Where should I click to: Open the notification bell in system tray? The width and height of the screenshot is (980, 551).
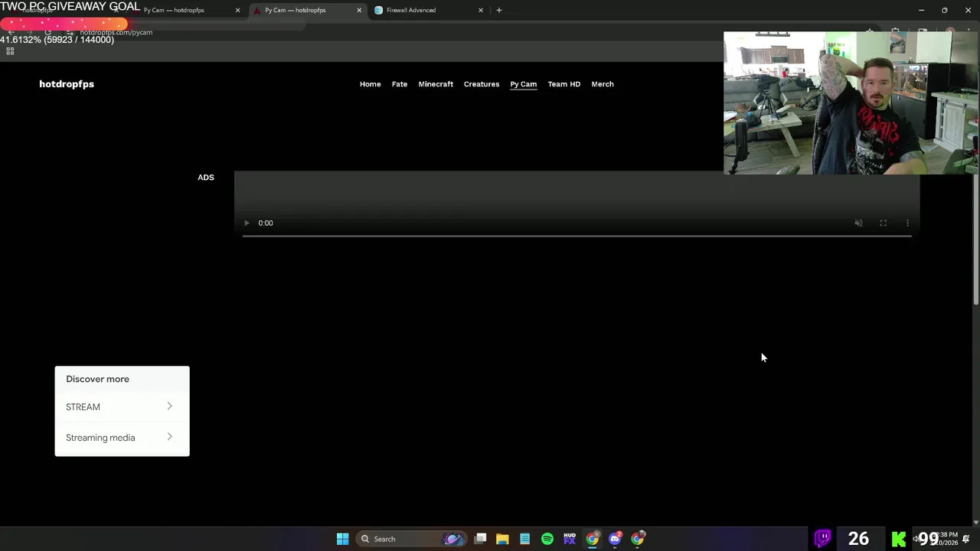[966, 540]
